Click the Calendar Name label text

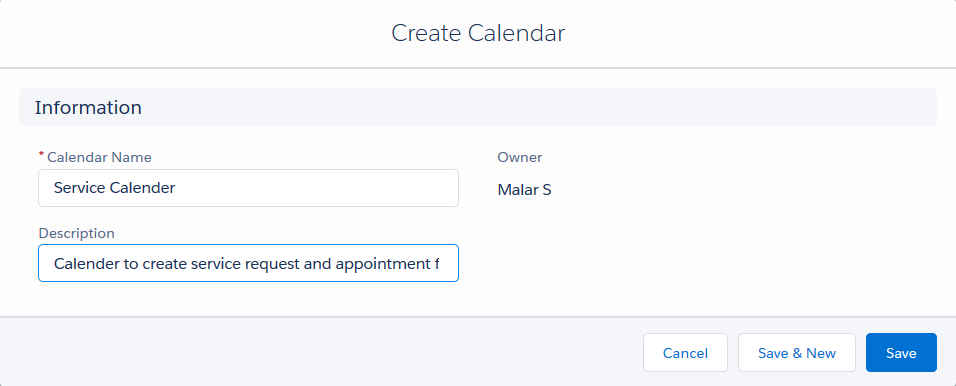[99, 157]
